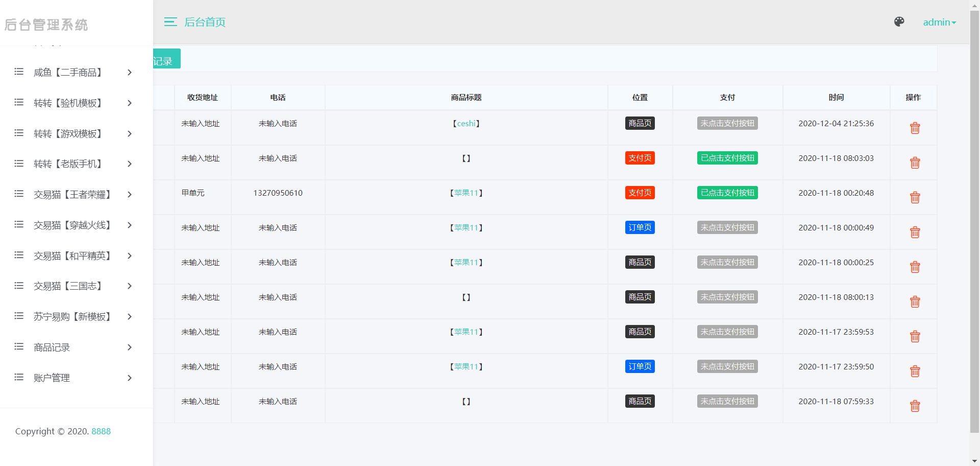Open the admin user dropdown
This screenshot has height=466, width=980.
coord(939,22)
